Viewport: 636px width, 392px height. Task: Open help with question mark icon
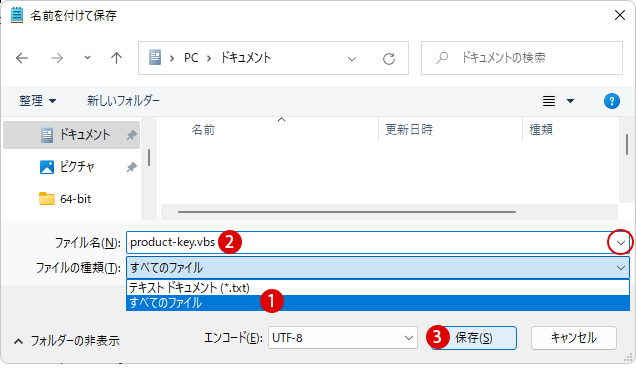point(612,101)
